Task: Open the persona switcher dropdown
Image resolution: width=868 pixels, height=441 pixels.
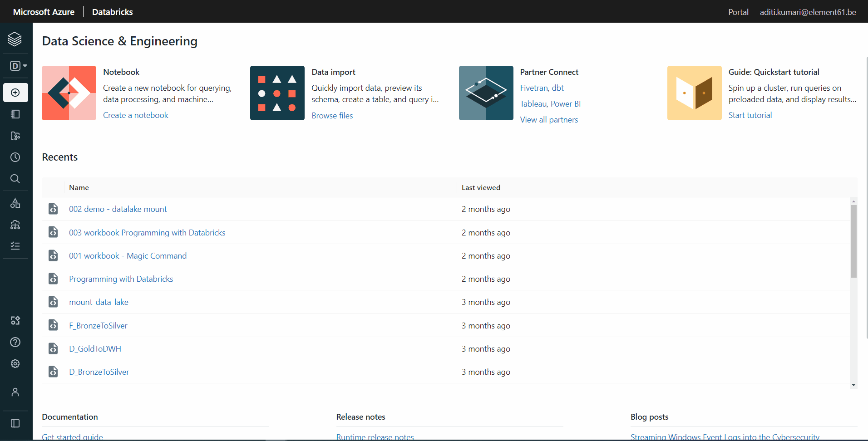Action: tap(17, 66)
